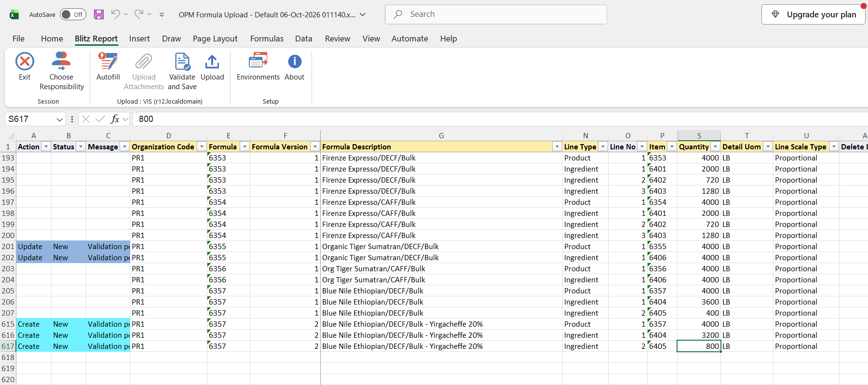Screen dimensions: 868x385
Task: Switch to the Home tab
Action: [52, 39]
